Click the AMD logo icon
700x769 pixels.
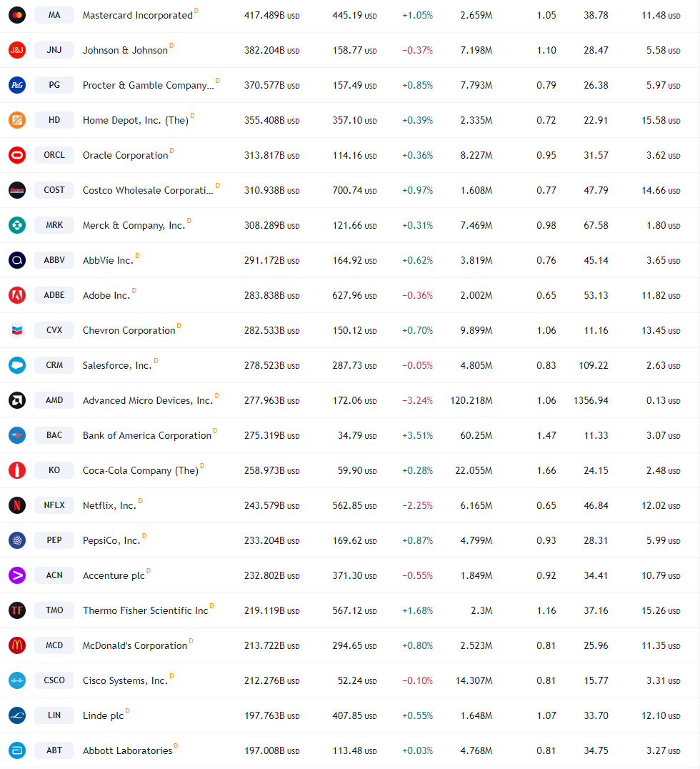click(17, 400)
